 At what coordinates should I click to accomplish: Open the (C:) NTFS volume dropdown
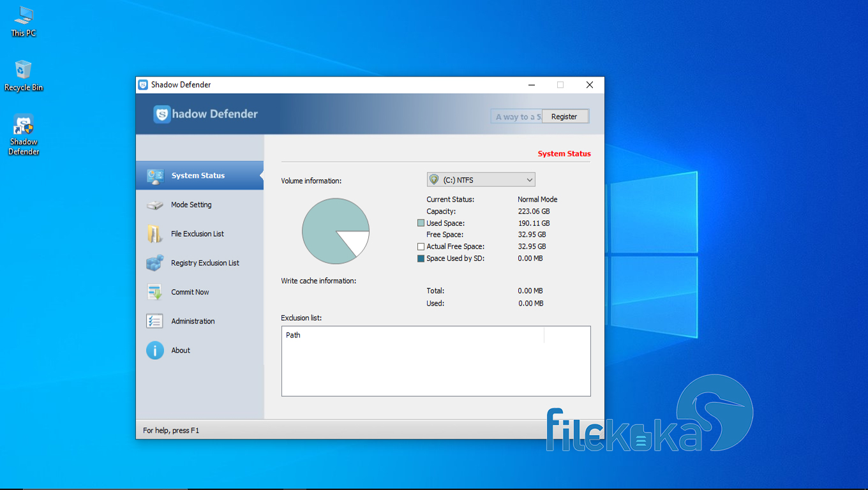coord(481,180)
